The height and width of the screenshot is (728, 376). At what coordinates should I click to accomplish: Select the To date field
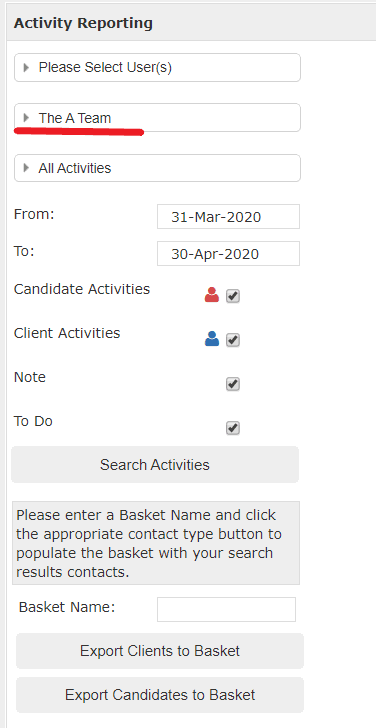point(228,254)
